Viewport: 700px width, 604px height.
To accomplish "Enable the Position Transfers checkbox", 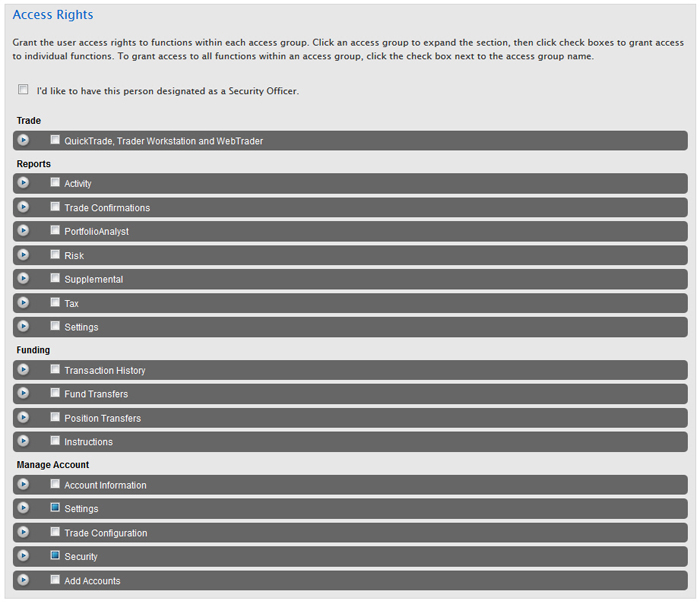I will tap(55, 417).
